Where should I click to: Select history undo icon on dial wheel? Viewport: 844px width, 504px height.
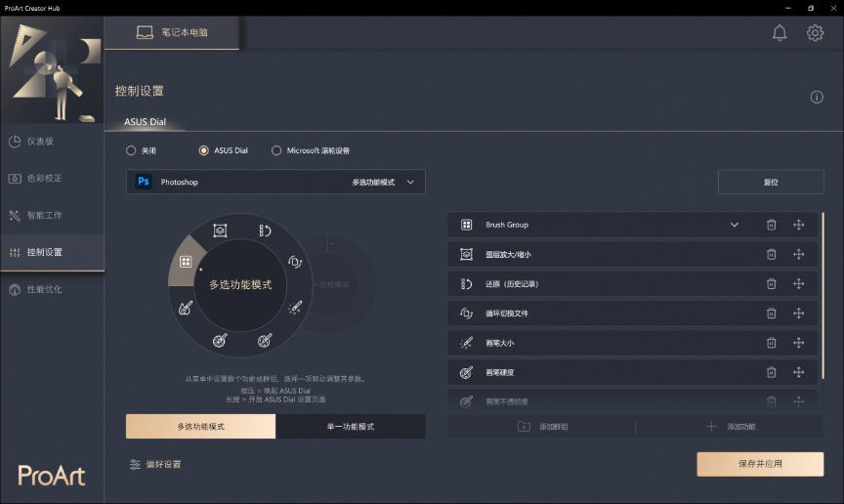pos(265,231)
